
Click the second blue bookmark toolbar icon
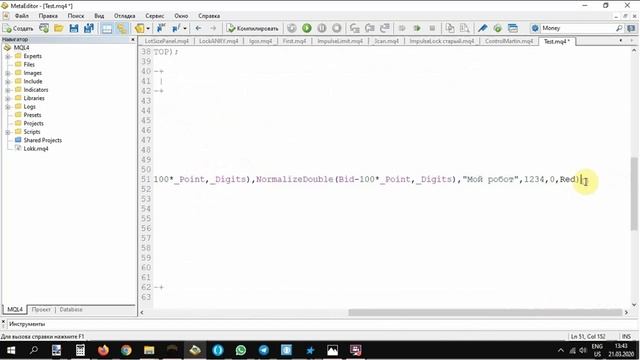(x=176, y=28)
